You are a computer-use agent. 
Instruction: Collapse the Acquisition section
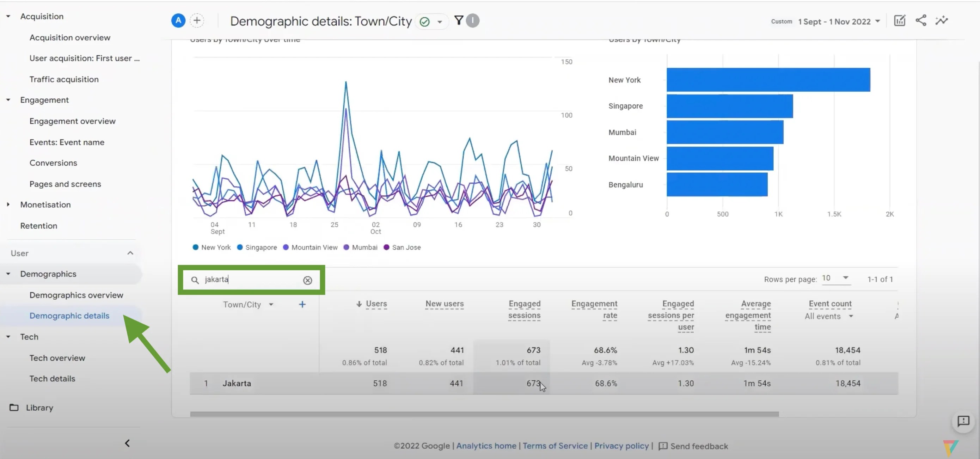(8, 16)
